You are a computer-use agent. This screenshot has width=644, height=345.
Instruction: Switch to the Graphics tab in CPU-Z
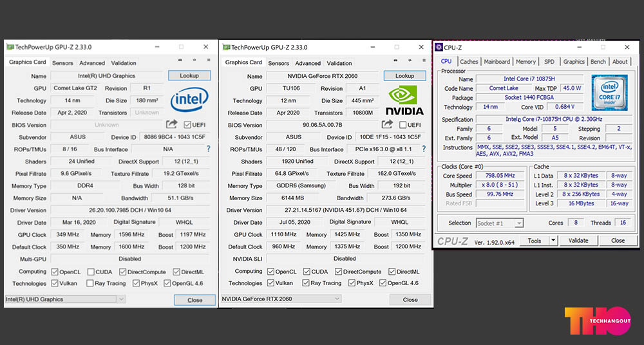(574, 62)
